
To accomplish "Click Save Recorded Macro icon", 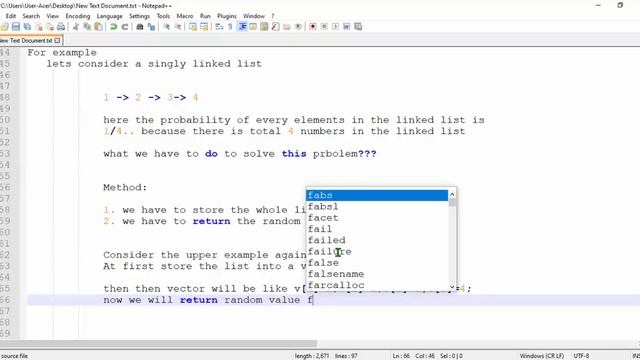I will (x=358, y=27).
